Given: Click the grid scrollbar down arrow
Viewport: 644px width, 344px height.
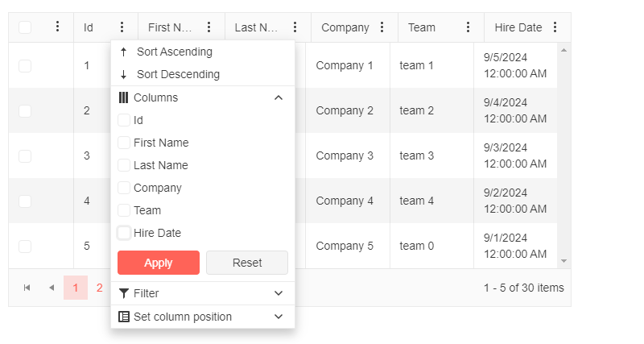Looking at the screenshot, I should point(564,261).
